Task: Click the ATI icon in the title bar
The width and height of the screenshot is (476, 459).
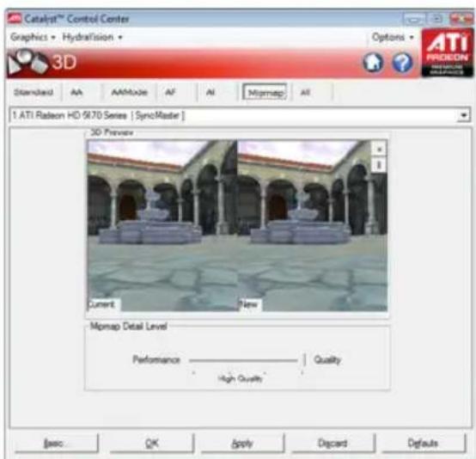Action: pos(14,19)
